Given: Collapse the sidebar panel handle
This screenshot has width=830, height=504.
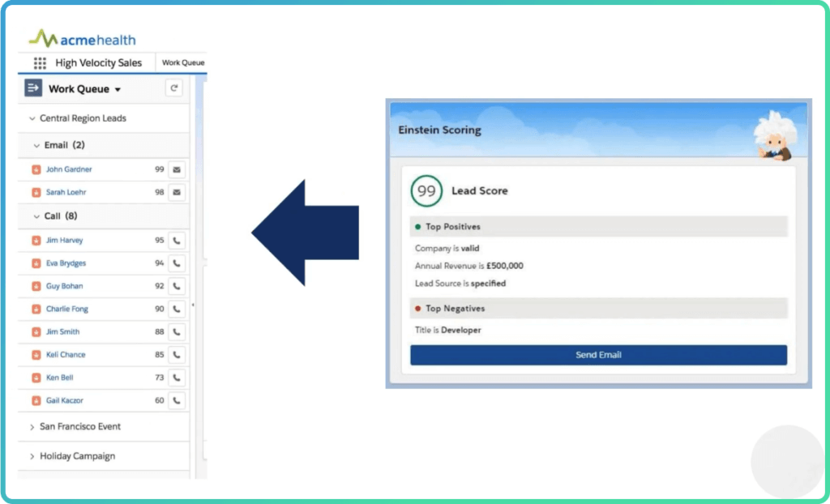Looking at the screenshot, I should [x=193, y=305].
